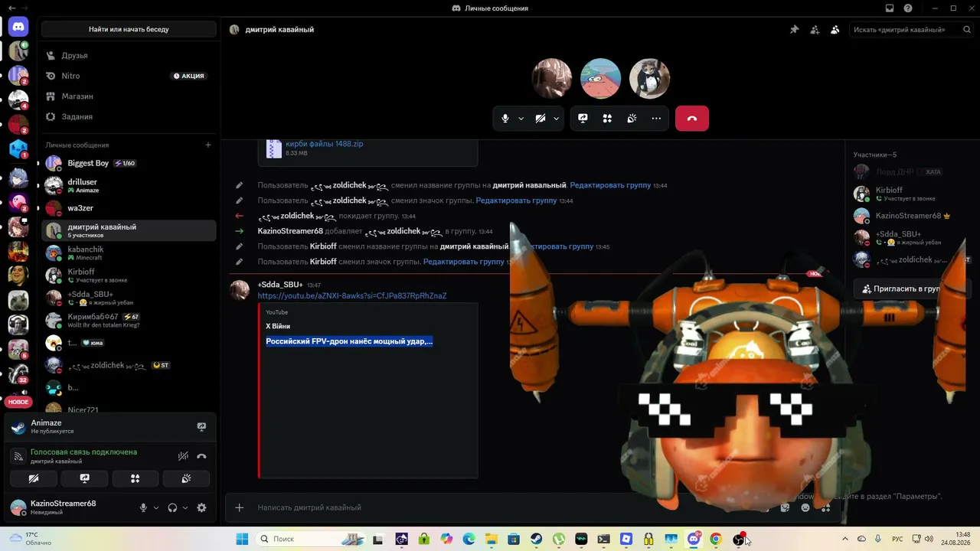Open Discord home direct messages icon
The width and height of the screenshot is (980, 551).
click(18, 27)
